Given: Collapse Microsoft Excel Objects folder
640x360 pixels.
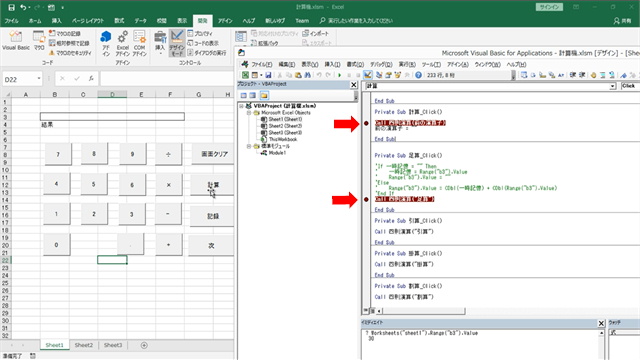Looking at the screenshot, I should coord(249,113).
